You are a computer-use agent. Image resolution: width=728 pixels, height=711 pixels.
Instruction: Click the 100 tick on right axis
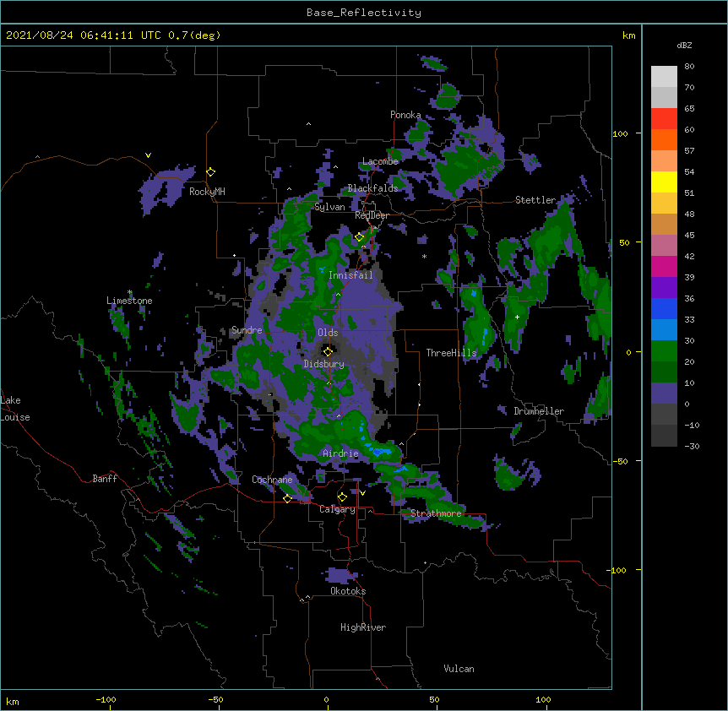620,133
